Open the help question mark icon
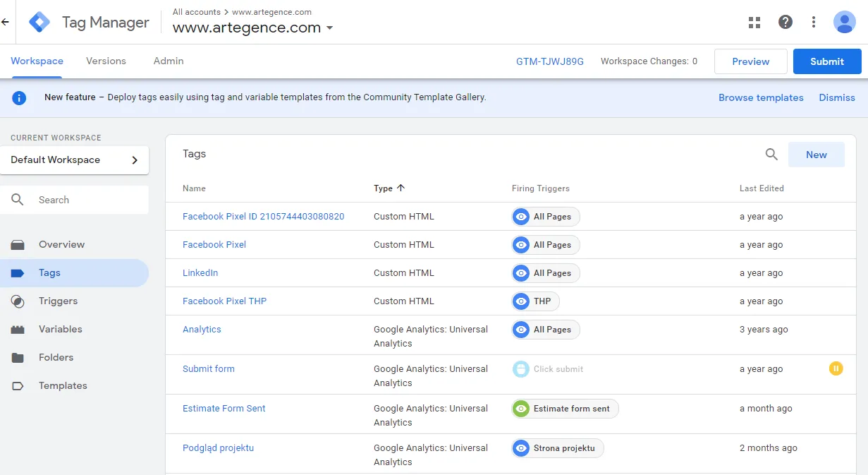868x475 pixels. point(786,22)
